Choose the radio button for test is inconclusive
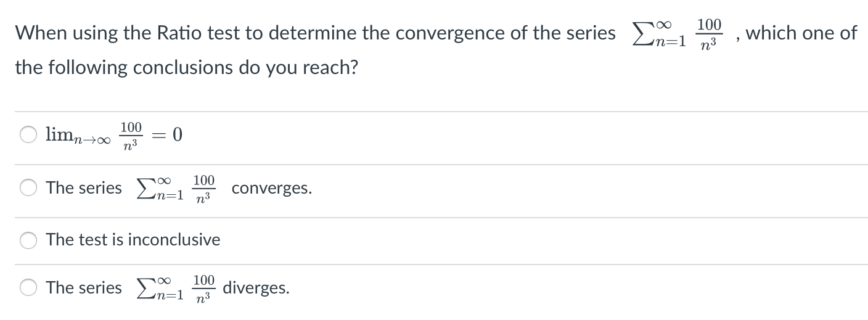The height and width of the screenshot is (320, 868). click(29, 240)
